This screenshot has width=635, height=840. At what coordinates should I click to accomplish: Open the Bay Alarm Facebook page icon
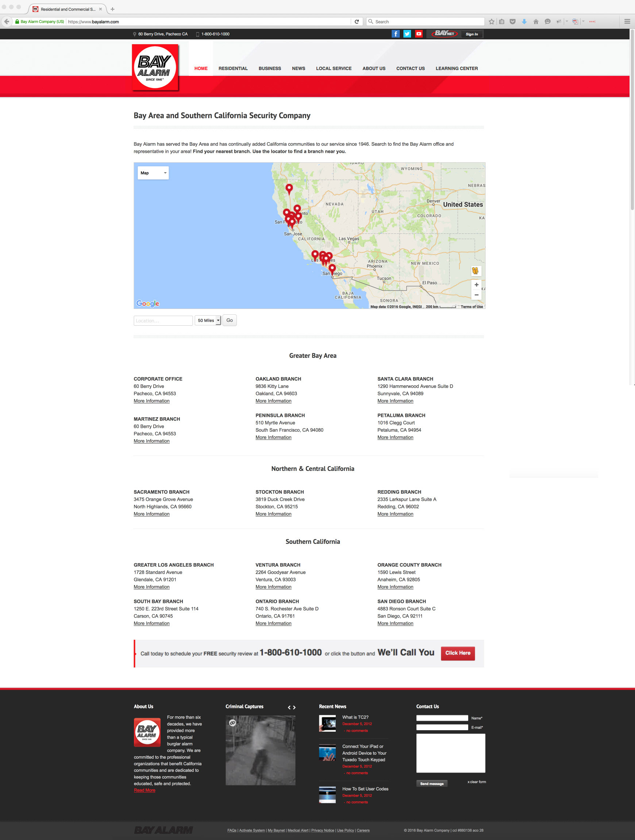[x=395, y=34]
